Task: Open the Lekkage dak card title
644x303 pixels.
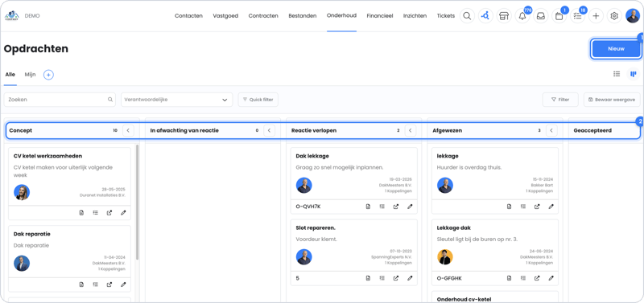Action: 454,227
